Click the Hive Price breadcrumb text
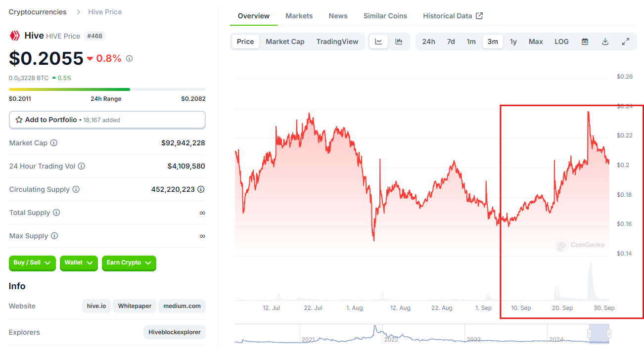 [105, 12]
